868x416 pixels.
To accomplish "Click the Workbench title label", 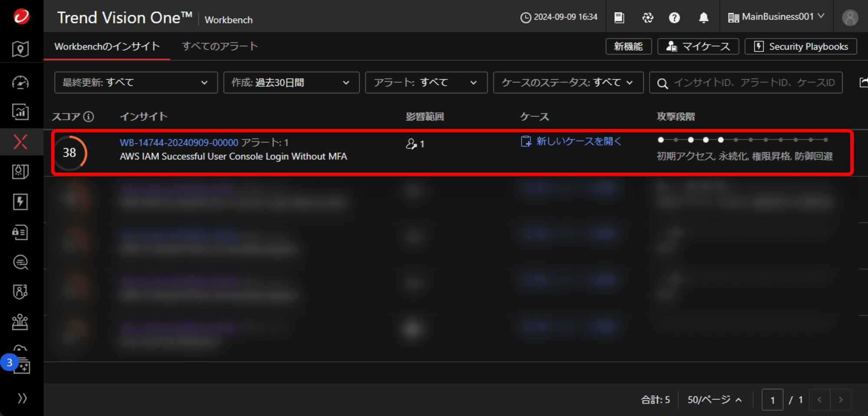I will pyautogui.click(x=228, y=20).
